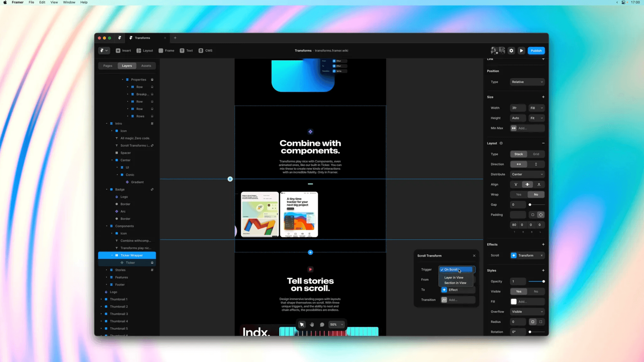The image size is (644, 362).
Task: Select per-side padding mode
Action: click(x=541, y=215)
